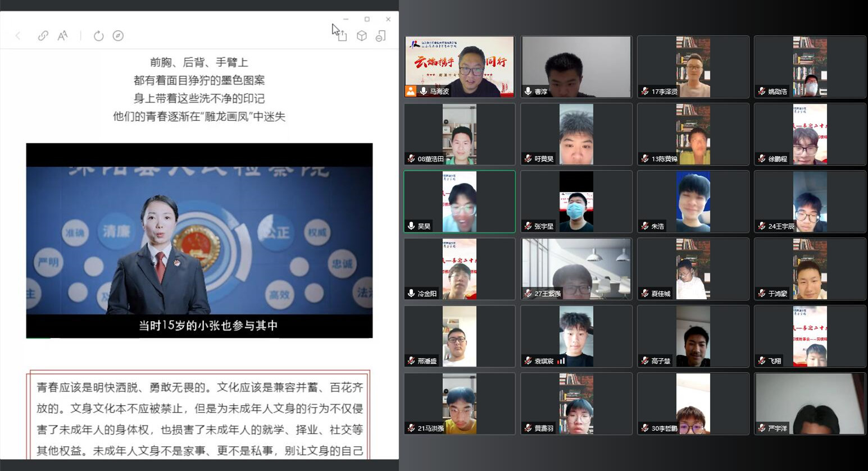Select 朱浩's video tile

pos(693,202)
